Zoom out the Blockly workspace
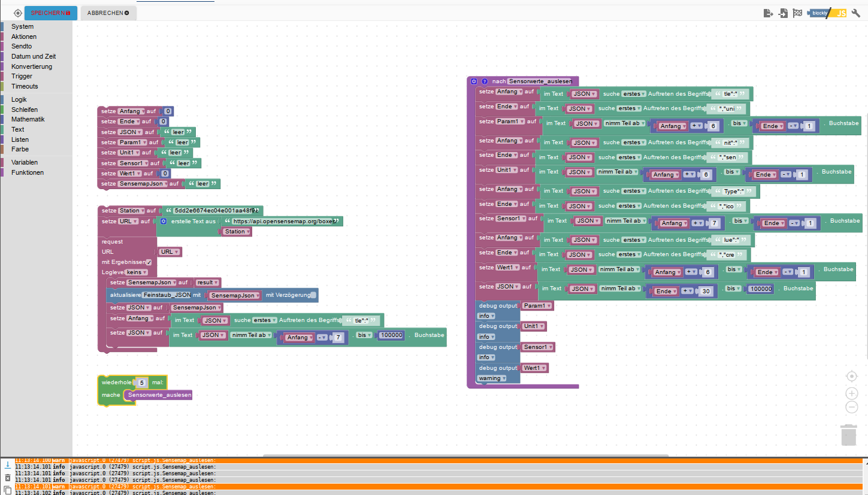Screen dimensions: 868x495 [851, 407]
